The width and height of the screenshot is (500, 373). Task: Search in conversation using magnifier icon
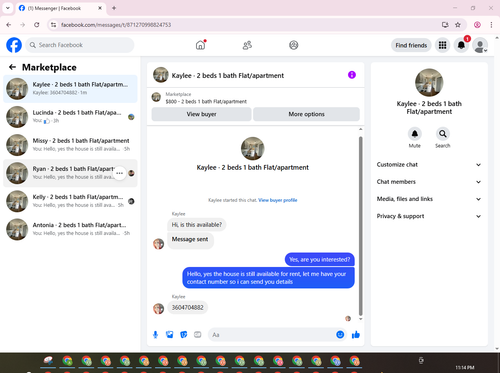443,134
